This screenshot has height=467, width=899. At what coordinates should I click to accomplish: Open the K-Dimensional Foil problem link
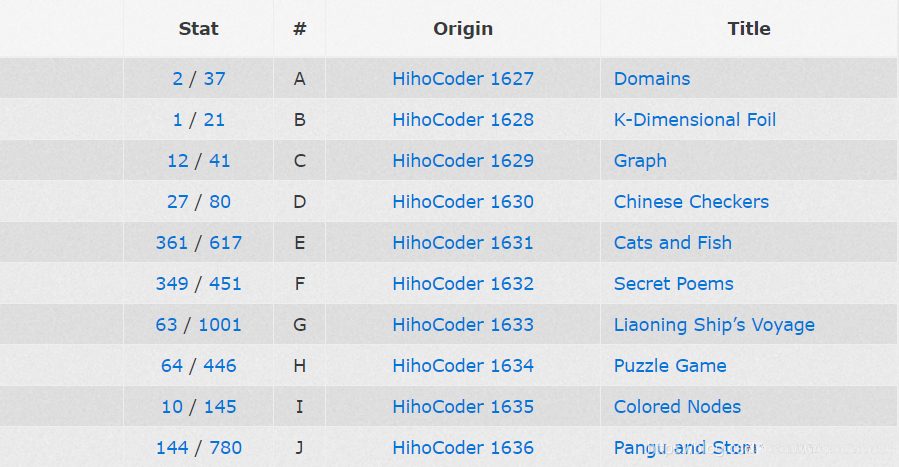click(695, 120)
